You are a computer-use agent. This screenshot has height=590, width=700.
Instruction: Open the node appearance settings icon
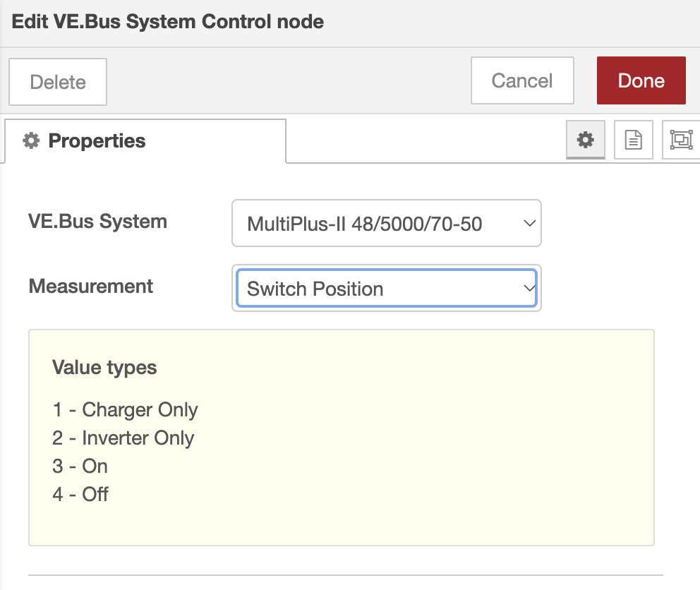click(x=681, y=140)
